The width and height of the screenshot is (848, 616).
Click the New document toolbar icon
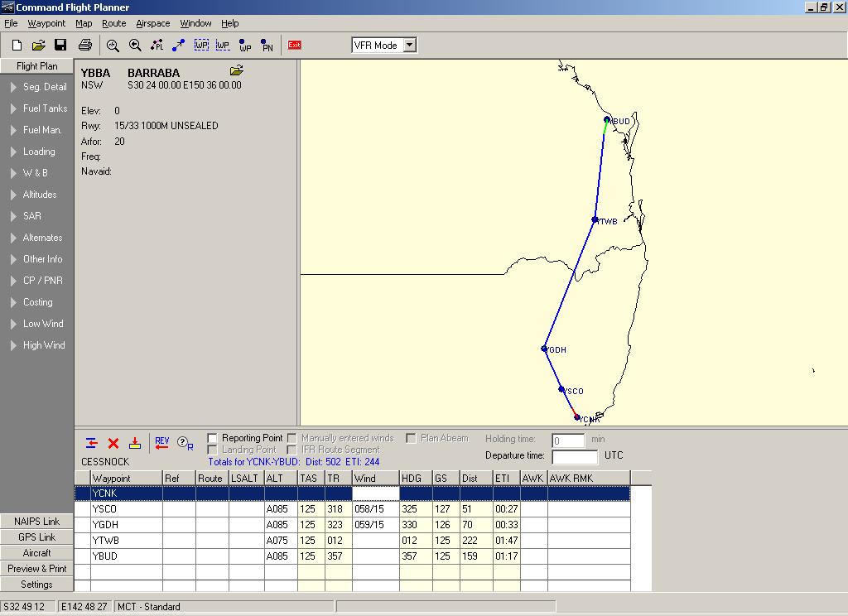[17, 45]
